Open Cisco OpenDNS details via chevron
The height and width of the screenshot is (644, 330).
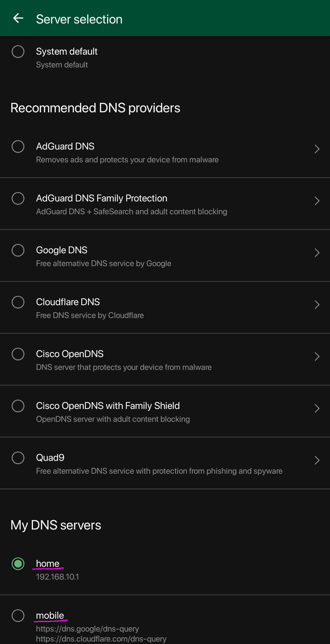tap(317, 356)
